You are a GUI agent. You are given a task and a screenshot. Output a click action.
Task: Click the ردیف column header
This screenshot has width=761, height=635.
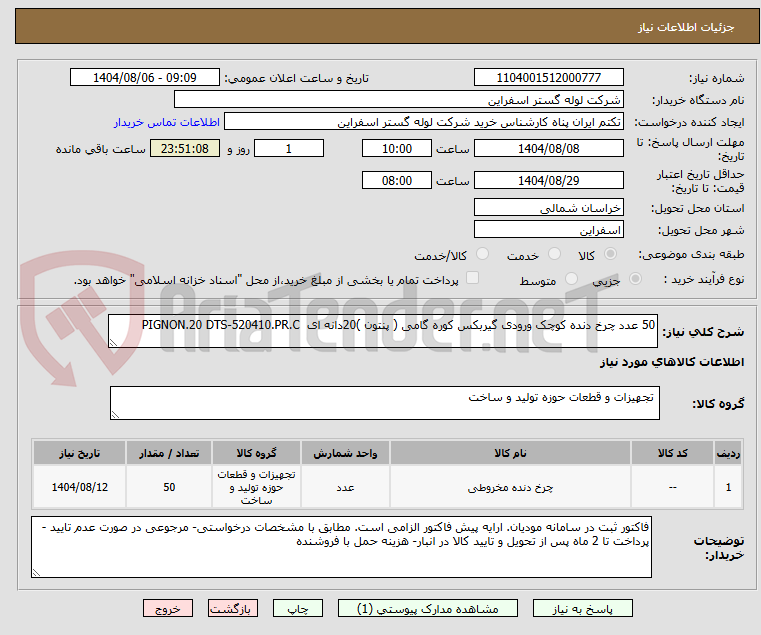tap(728, 453)
